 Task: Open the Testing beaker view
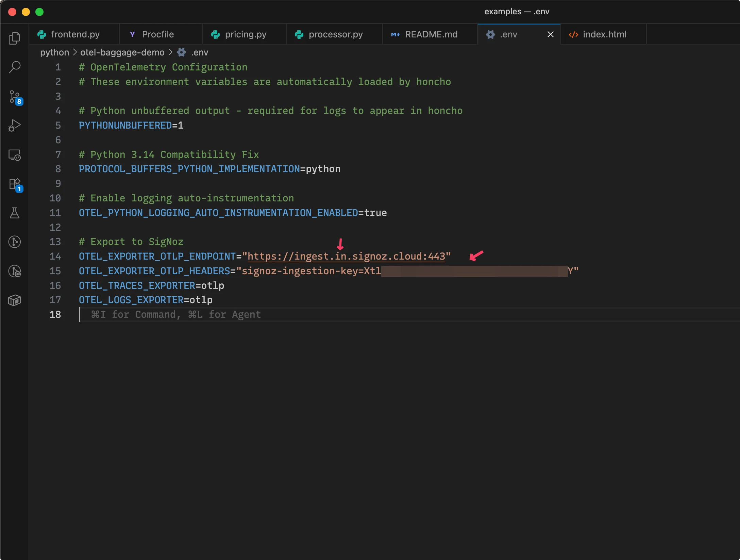coord(14,213)
